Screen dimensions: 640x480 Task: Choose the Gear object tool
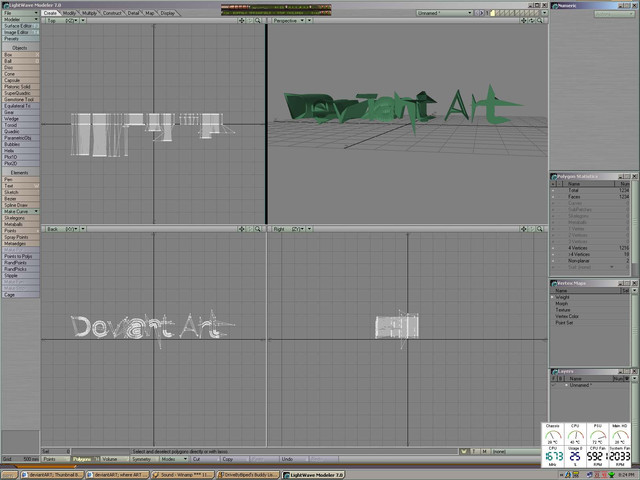tap(20, 112)
